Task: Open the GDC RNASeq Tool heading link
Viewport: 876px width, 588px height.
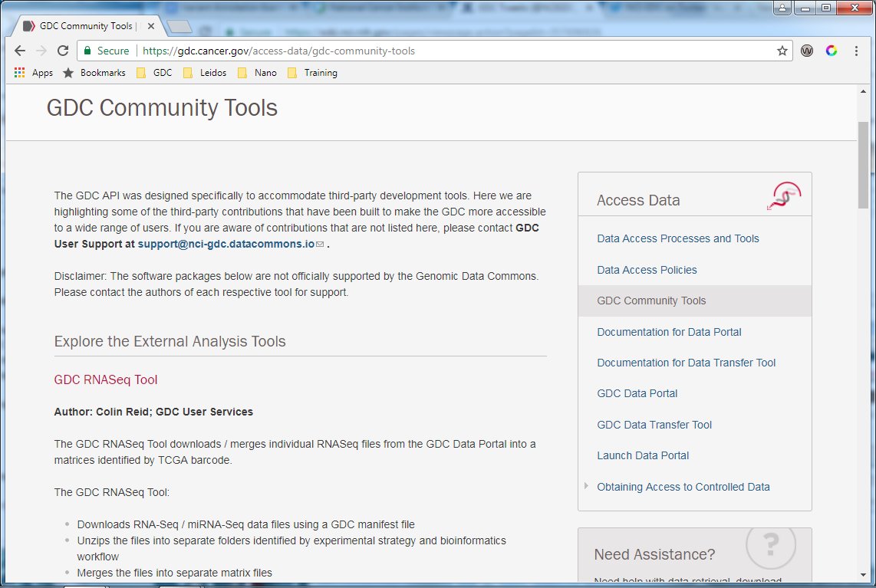Action: (x=106, y=379)
